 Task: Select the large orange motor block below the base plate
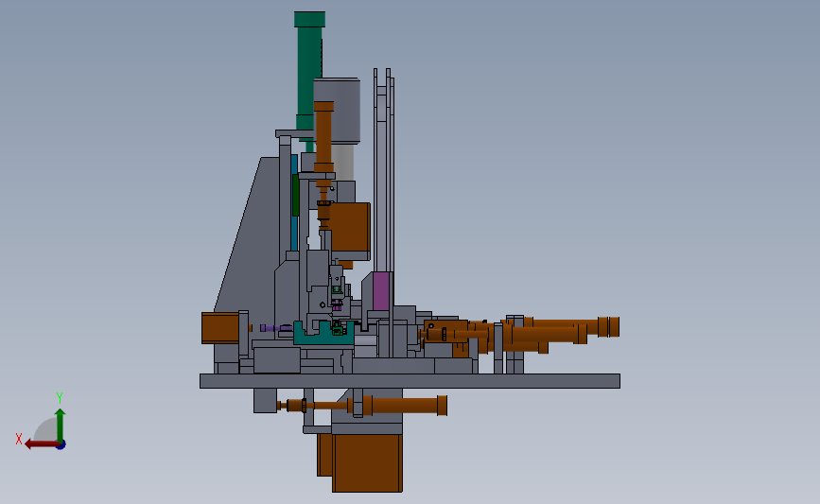(367, 462)
